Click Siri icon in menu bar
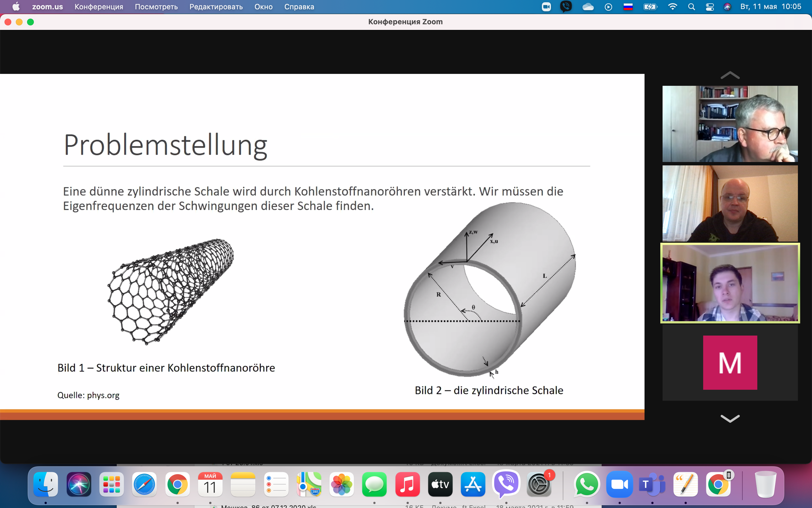This screenshot has height=508, width=812. (727, 7)
